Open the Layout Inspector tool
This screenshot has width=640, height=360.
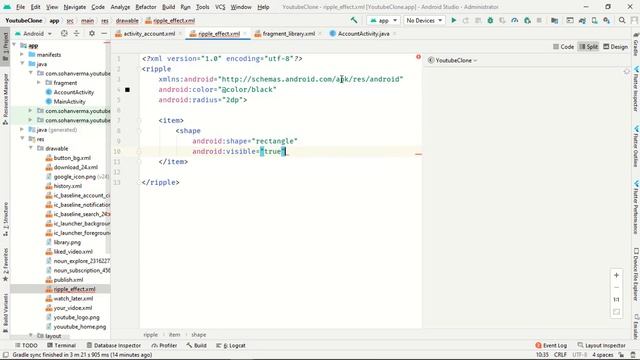602,345
